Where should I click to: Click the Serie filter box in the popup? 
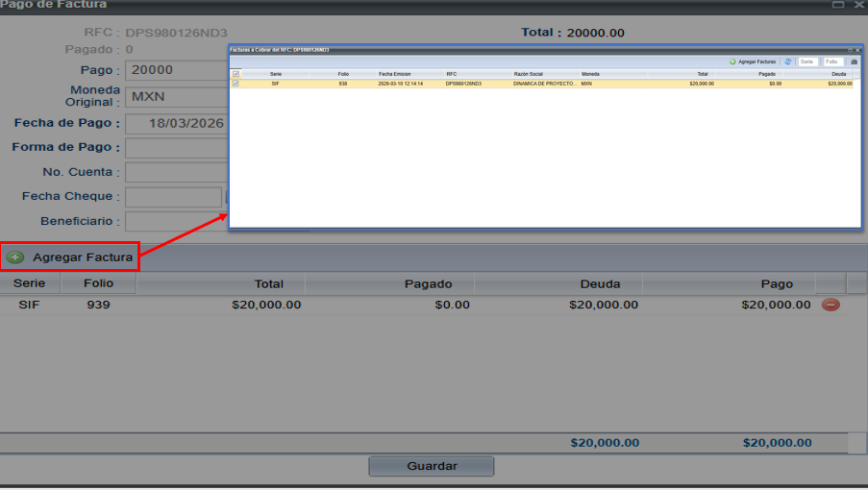pyautogui.click(x=807, y=61)
